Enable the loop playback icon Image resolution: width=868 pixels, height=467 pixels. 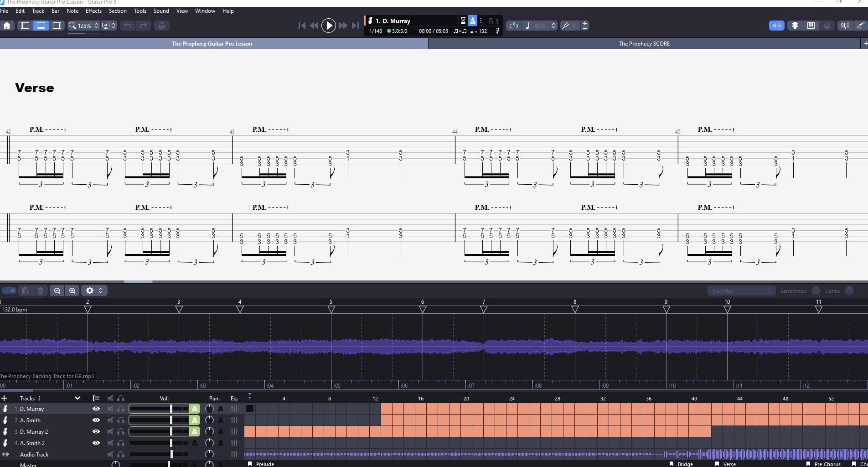click(x=513, y=26)
